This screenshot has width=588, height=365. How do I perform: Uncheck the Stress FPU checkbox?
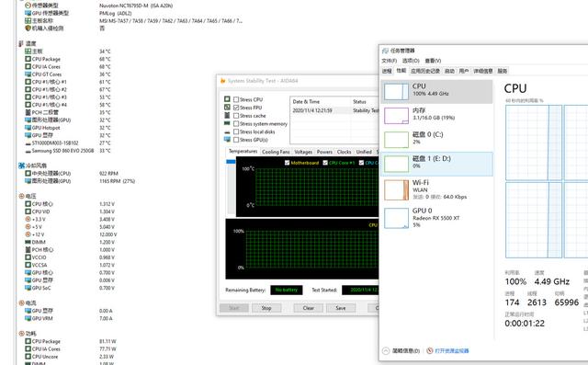coord(236,108)
